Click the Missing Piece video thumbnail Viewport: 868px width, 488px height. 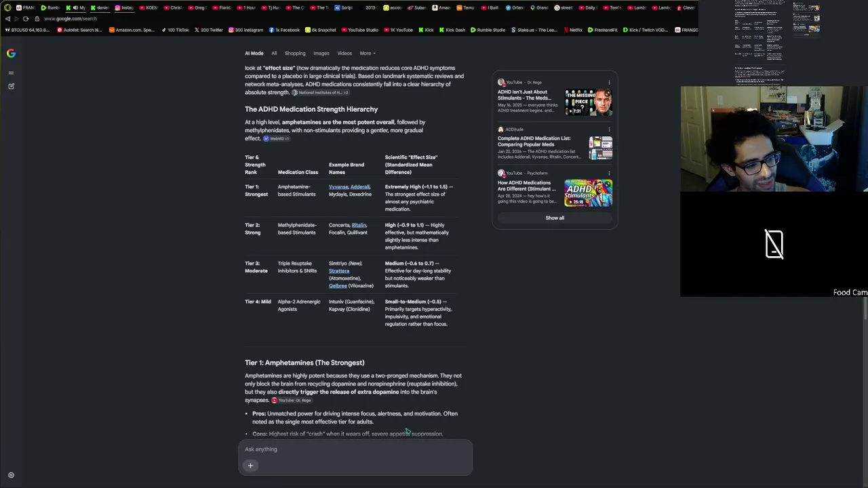589,102
